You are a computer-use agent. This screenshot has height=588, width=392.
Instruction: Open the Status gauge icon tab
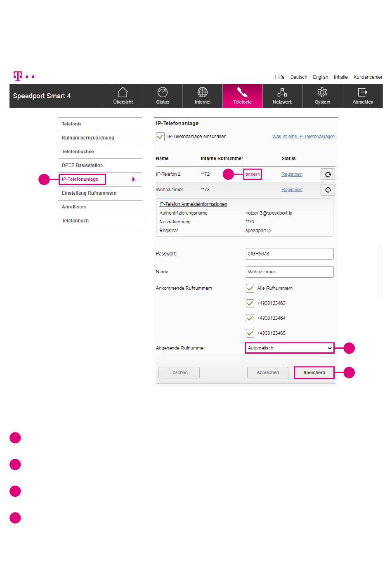click(x=163, y=96)
